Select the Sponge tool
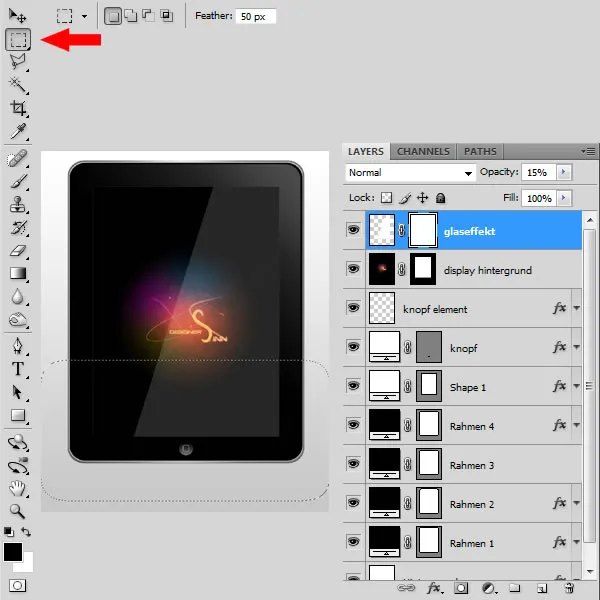Viewport: 600px width, 600px height. point(18,320)
